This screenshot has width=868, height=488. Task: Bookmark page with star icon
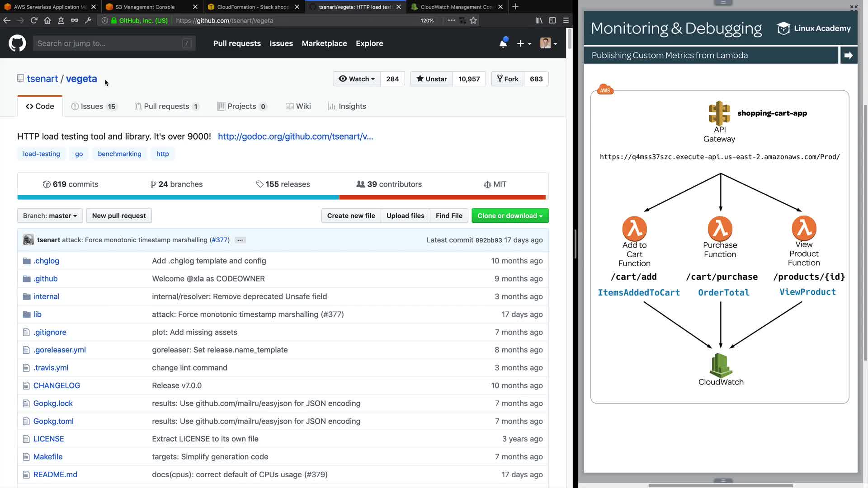coord(473,20)
